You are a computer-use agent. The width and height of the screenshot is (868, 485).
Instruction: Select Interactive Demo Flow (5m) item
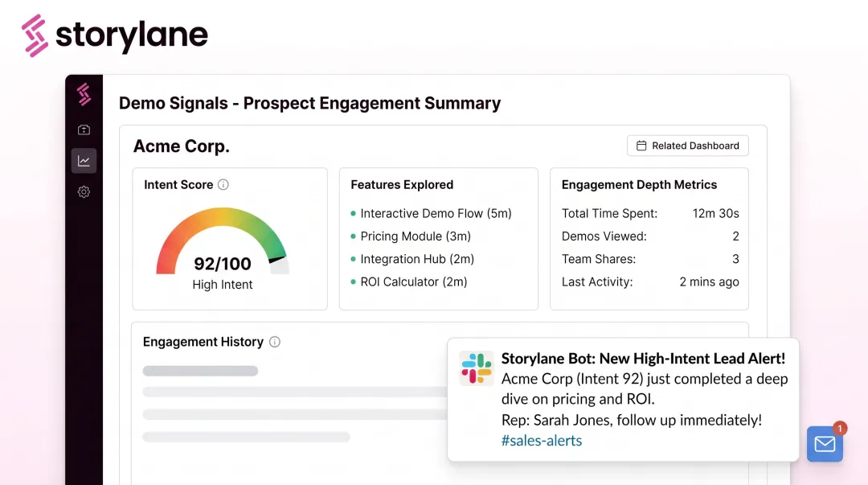[432, 213]
